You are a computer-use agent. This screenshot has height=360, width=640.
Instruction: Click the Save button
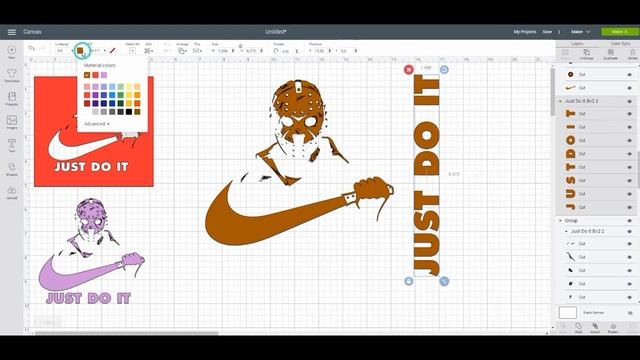click(547, 31)
